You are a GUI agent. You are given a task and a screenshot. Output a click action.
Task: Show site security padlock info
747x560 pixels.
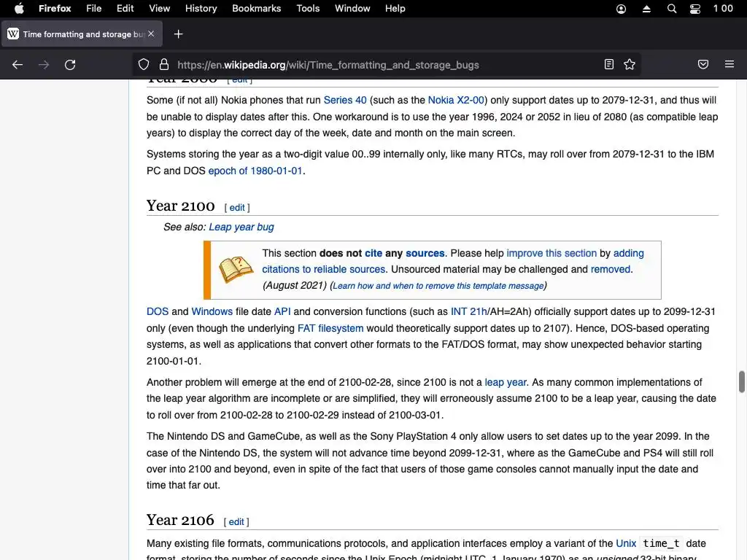click(x=164, y=65)
